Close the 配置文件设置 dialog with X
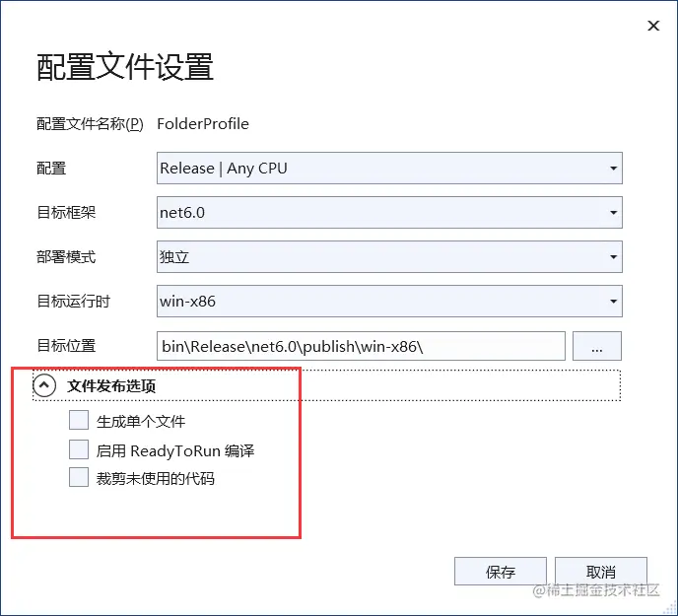The width and height of the screenshot is (678, 616). tap(653, 27)
